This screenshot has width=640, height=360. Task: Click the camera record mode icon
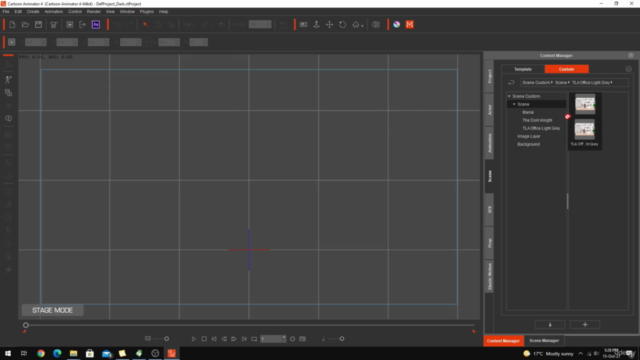coord(303,24)
